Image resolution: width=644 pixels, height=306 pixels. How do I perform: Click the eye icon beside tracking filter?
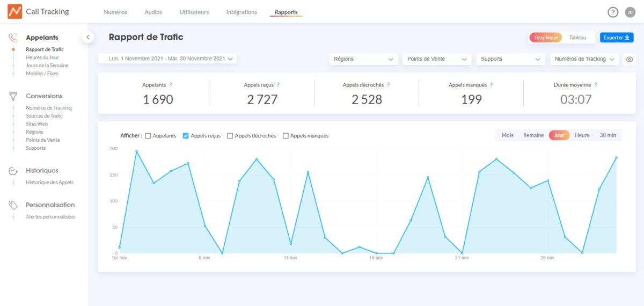pos(630,60)
